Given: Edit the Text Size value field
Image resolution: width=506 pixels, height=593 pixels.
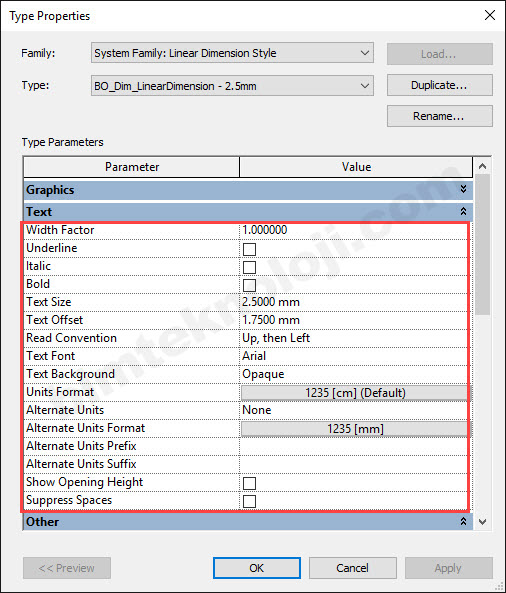Looking at the screenshot, I should click(354, 302).
